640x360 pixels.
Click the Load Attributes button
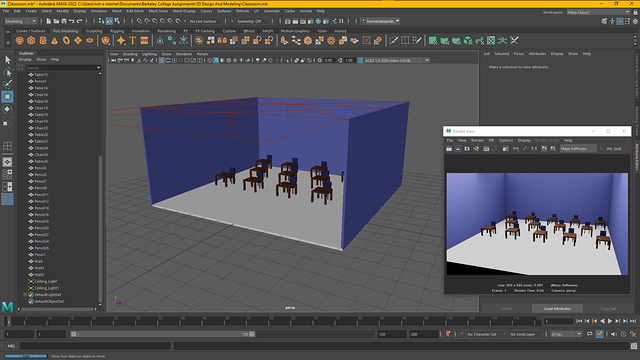pos(557,309)
